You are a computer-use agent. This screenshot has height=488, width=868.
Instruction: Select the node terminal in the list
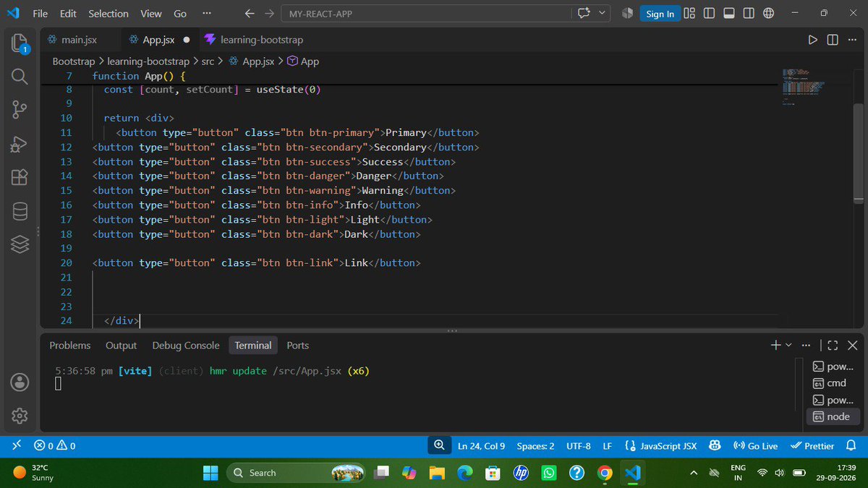click(x=832, y=417)
